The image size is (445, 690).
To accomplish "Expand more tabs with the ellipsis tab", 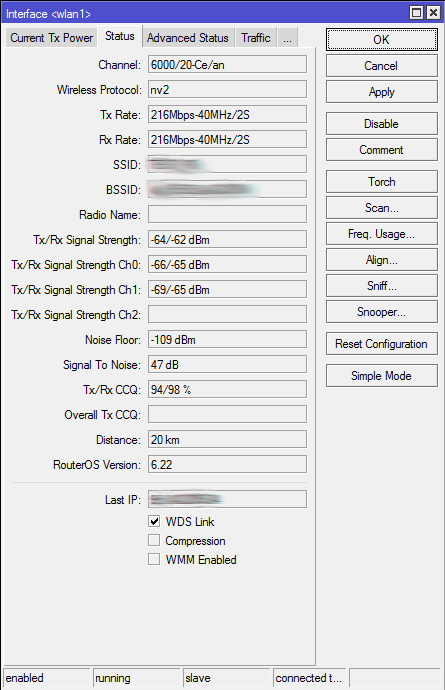I will [x=287, y=38].
